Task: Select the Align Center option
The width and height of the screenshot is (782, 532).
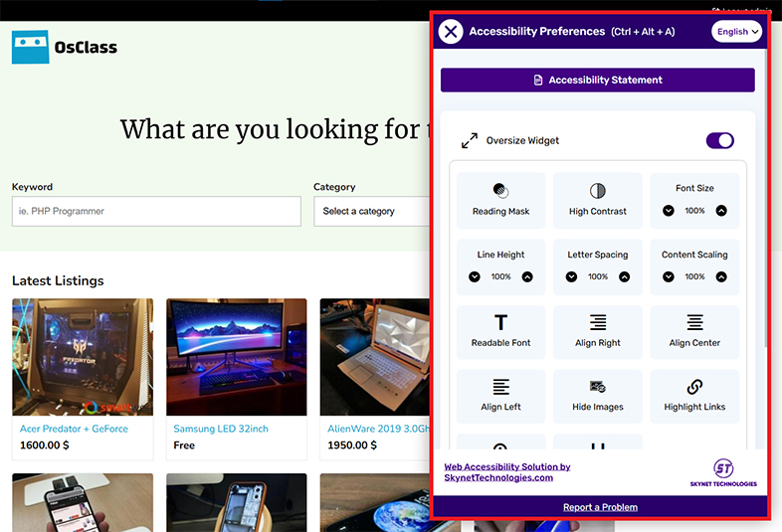Action: coord(694,332)
